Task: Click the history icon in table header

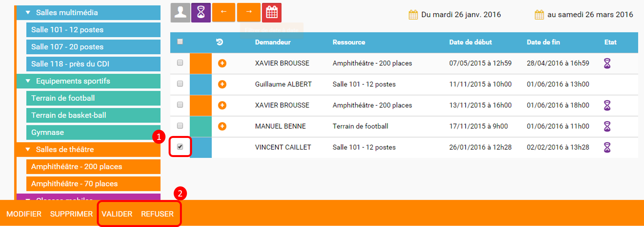Action: tap(220, 42)
